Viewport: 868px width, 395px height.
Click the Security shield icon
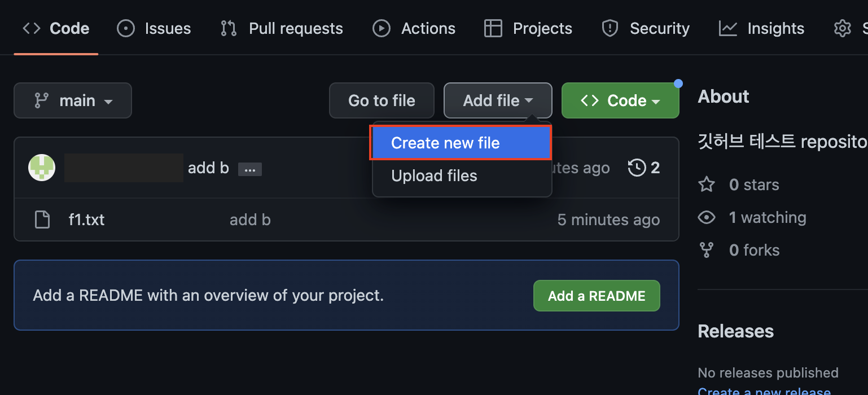(610, 28)
